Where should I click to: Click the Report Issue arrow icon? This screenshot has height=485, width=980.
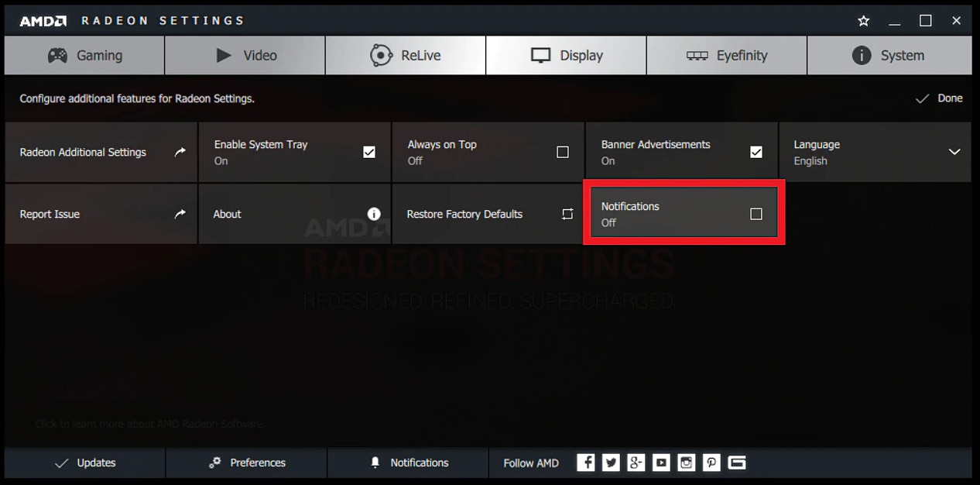coord(180,214)
